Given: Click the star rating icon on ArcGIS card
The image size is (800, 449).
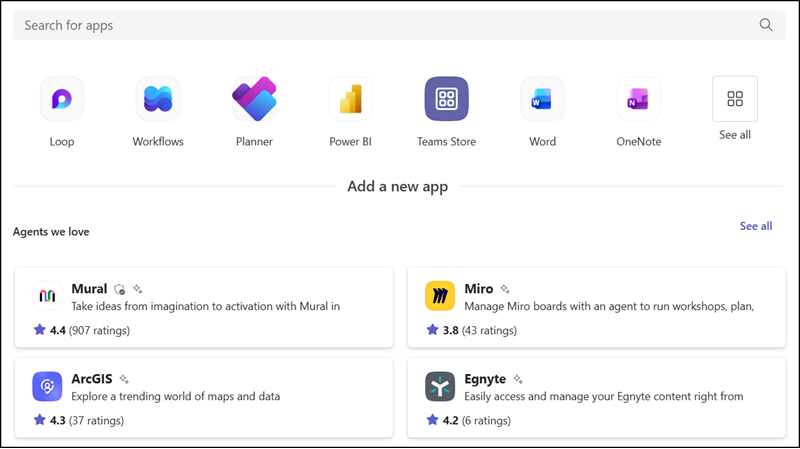Looking at the screenshot, I should (39, 420).
